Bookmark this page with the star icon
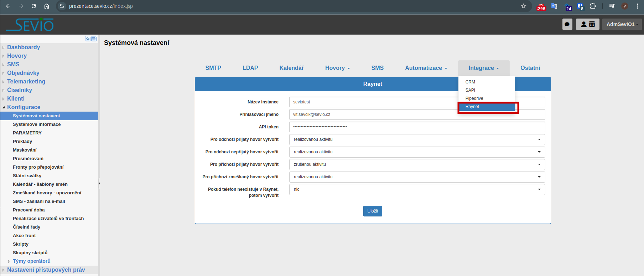The image size is (644, 276). coord(523,6)
